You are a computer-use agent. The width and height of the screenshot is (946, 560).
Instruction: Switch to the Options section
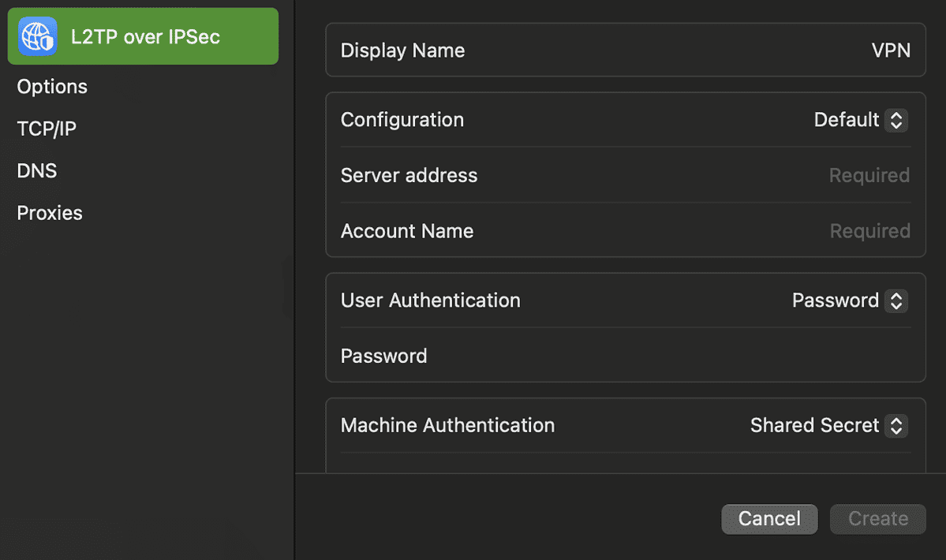point(52,87)
